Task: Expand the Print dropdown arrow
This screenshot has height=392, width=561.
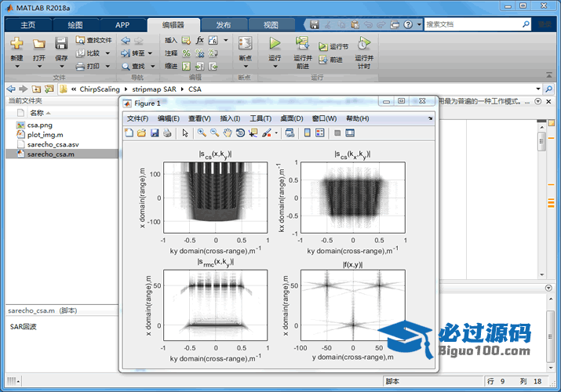Action: [107, 67]
